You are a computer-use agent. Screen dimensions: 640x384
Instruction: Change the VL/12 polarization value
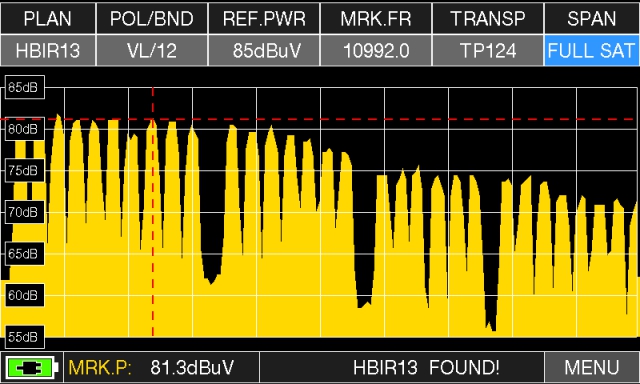pyautogui.click(x=151, y=51)
